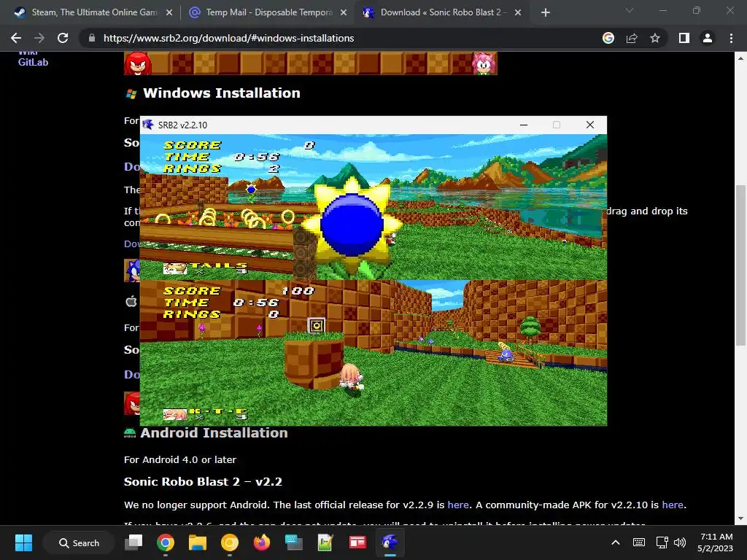Click the Tails lives icon in top view
747x560 pixels.
(175, 268)
